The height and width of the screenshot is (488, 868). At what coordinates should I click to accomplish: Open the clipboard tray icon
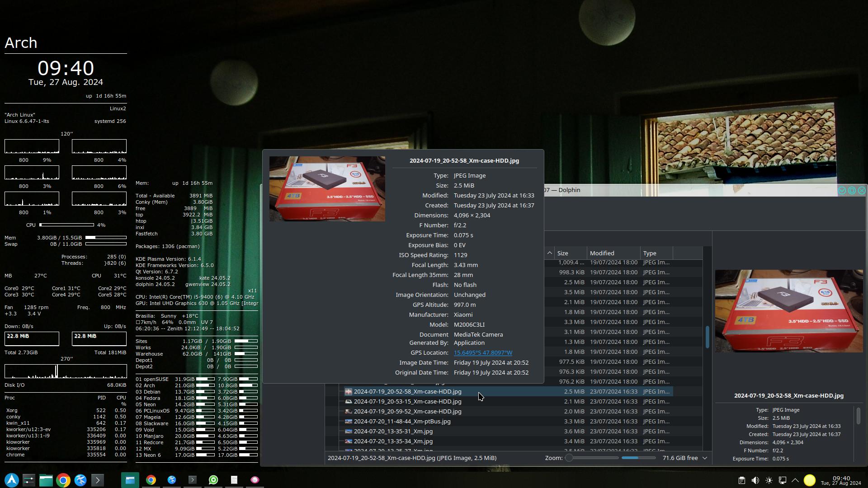(x=742, y=480)
